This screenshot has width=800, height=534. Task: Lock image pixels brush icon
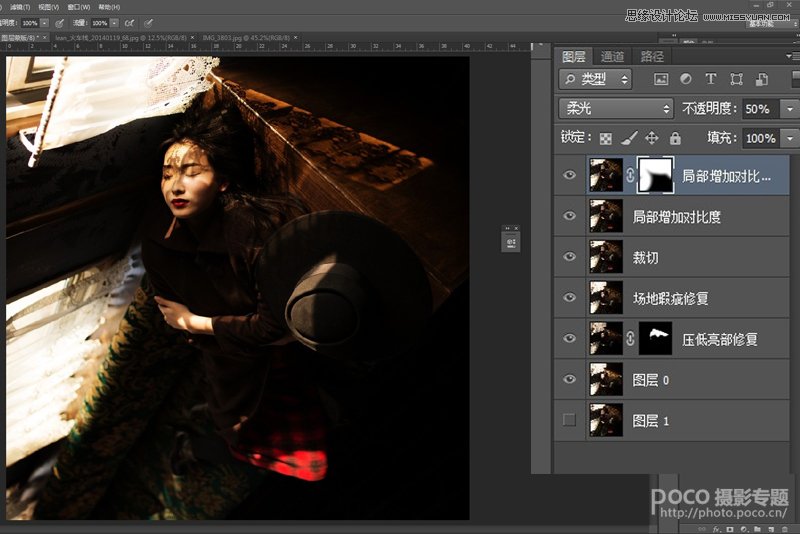pos(630,138)
